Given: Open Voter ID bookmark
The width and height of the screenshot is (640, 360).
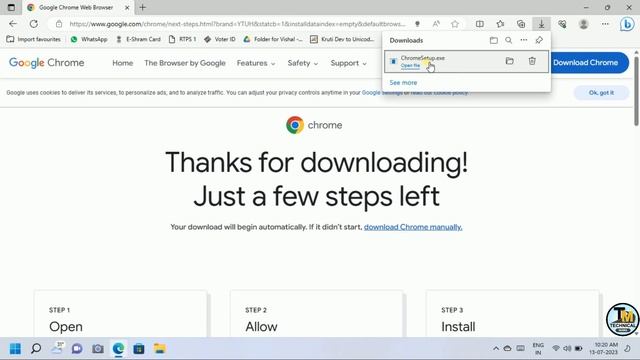Looking at the screenshot, I should click(220, 39).
